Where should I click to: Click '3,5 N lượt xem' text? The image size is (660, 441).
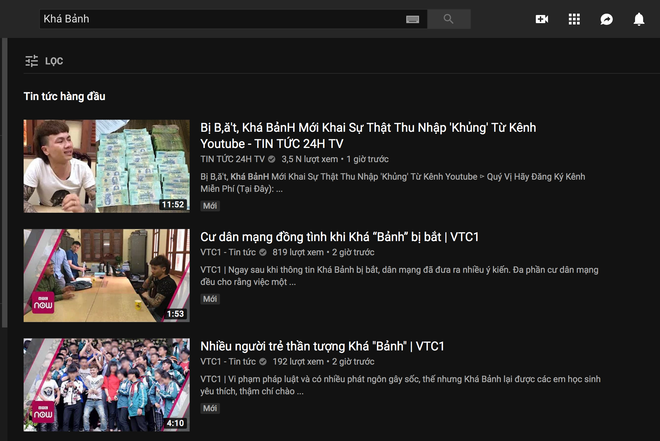[310, 159]
